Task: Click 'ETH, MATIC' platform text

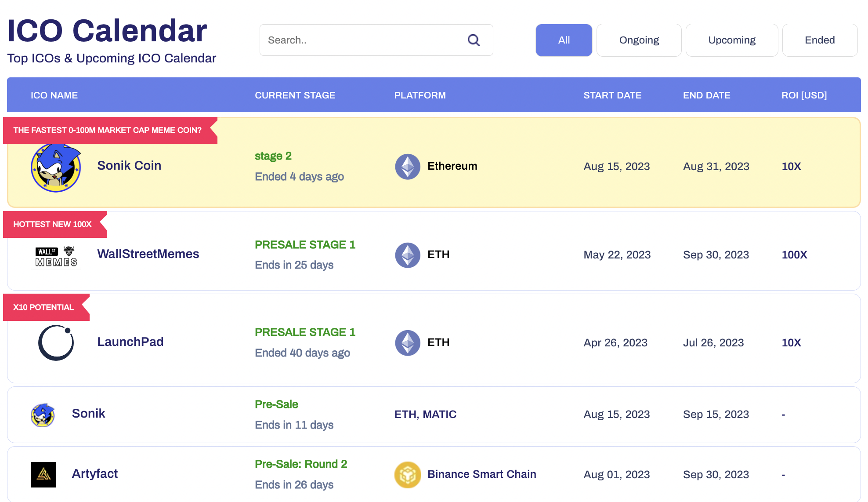Action: tap(425, 414)
